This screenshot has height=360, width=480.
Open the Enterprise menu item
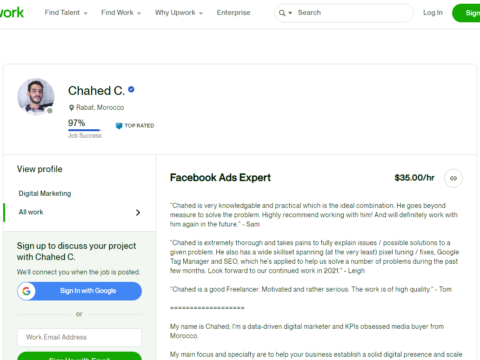[233, 13]
